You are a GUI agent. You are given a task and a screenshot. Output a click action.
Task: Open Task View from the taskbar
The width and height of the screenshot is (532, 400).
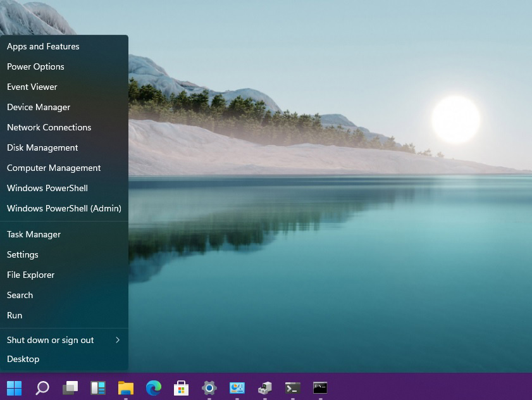(70, 388)
